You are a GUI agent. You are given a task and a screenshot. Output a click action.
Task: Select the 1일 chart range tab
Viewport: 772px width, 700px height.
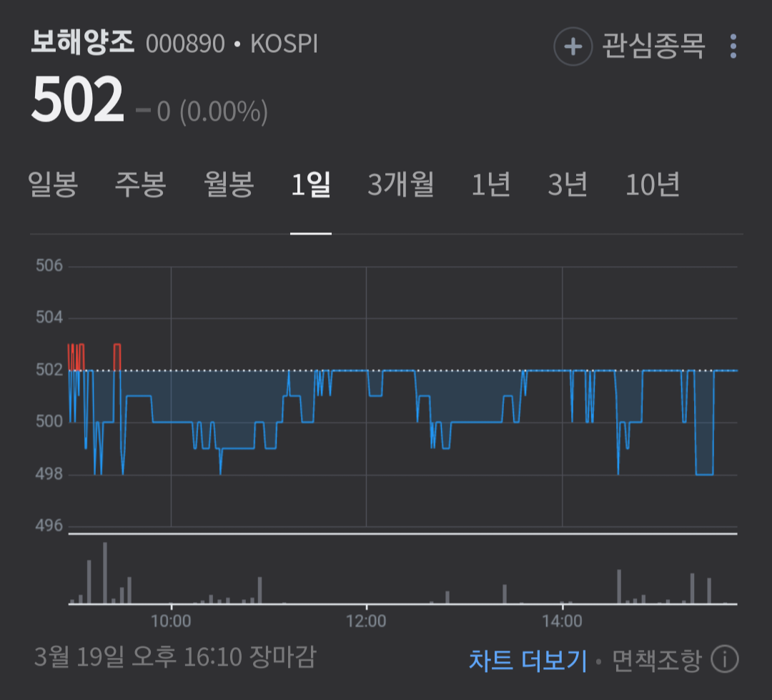pyautogui.click(x=311, y=184)
